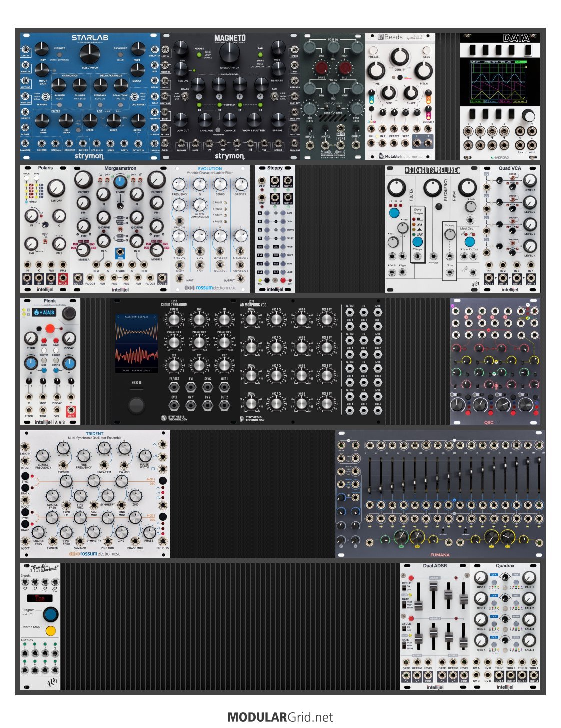Screen dimensions: 561x728
Task: Click the FUMANA label on the filter bank
Action: [x=440, y=555]
